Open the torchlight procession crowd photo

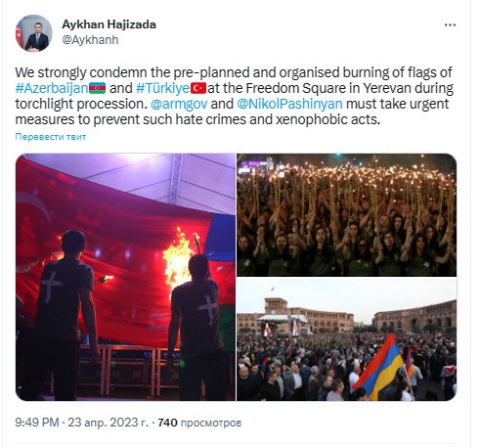pos(346,215)
